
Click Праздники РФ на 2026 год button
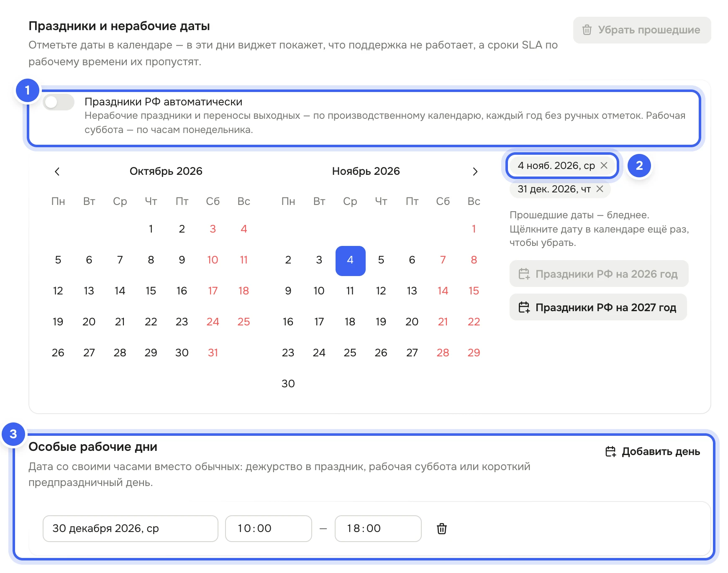click(x=599, y=274)
